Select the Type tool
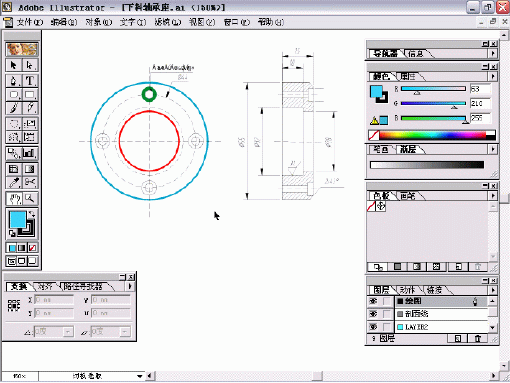The image size is (510, 383). pyautogui.click(x=30, y=81)
